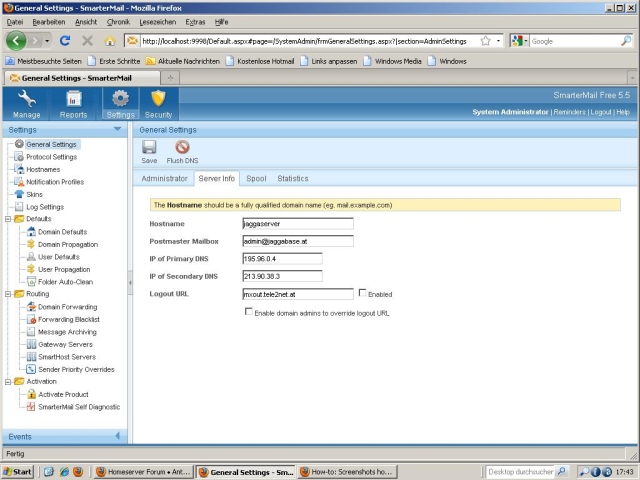Check Enable domain admins override logout URL
The width and height of the screenshot is (640, 480).
[249, 311]
